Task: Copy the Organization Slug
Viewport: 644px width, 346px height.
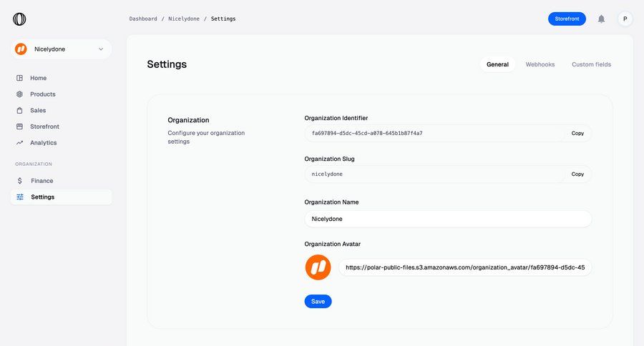Action: (577, 174)
